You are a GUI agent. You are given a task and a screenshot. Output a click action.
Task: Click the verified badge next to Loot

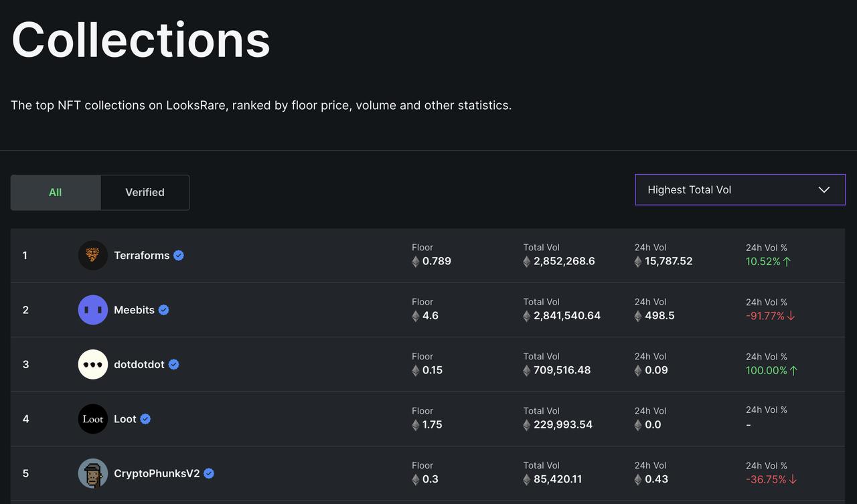pyautogui.click(x=145, y=419)
